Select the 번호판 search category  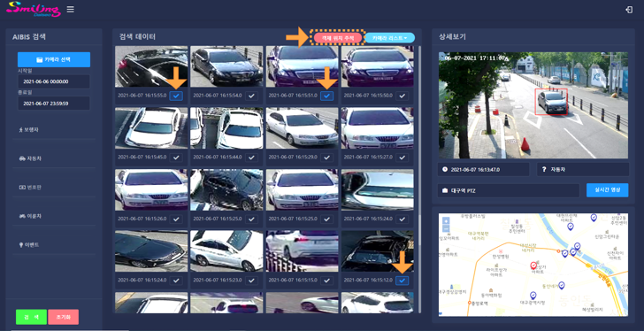(54, 188)
